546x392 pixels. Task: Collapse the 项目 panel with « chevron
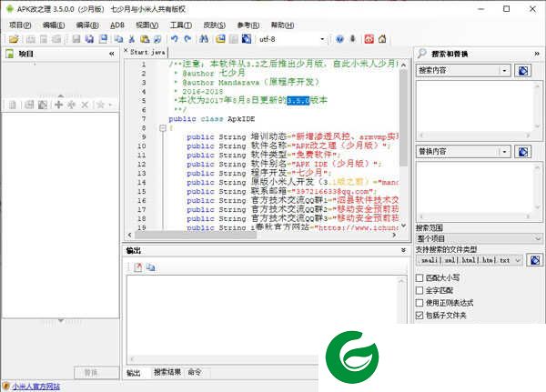[111, 54]
